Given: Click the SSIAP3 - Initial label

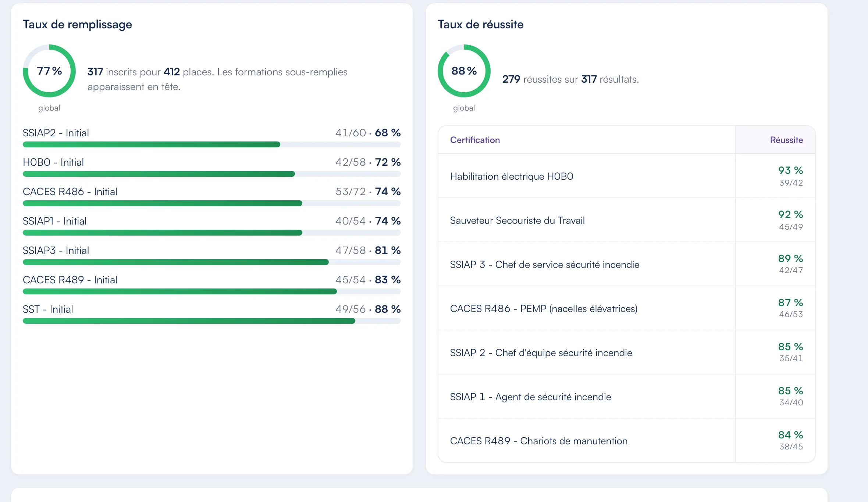Looking at the screenshot, I should (56, 250).
